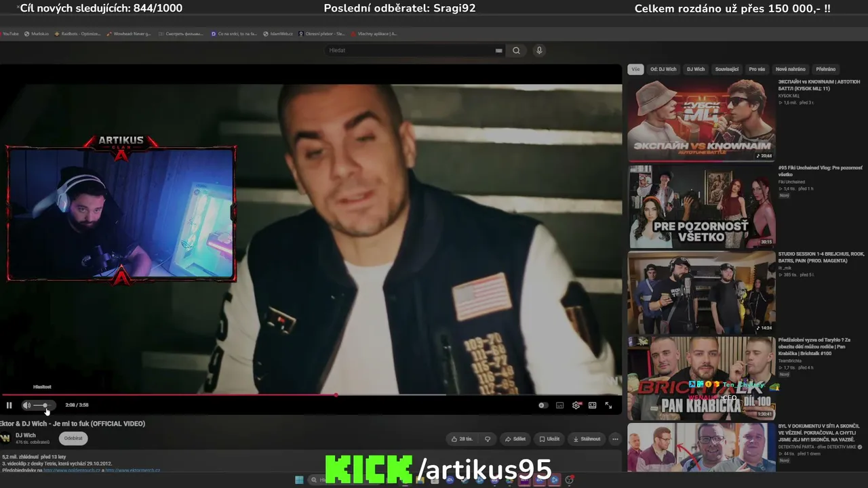Select the DJ Wich filter chip
Viewport: 868px width, 488px height.
click(x=696, y=69)
